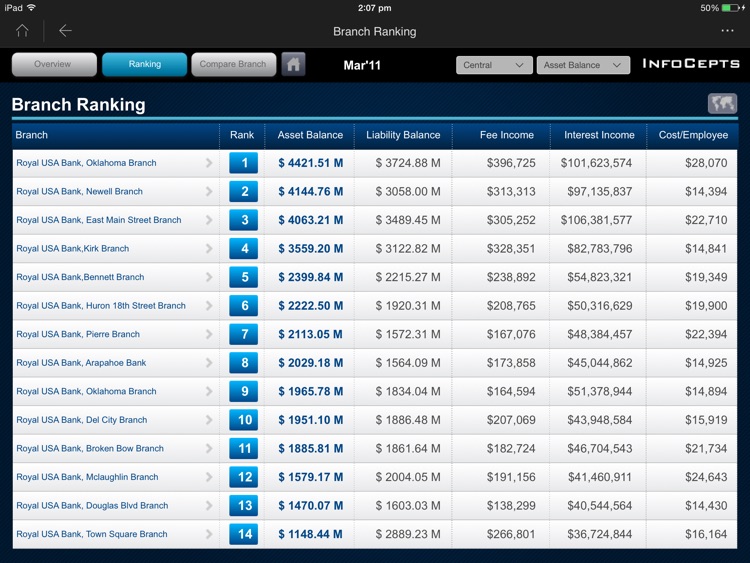Click the Branch column header
Screen dimensions: 750x563
(32, 135)
